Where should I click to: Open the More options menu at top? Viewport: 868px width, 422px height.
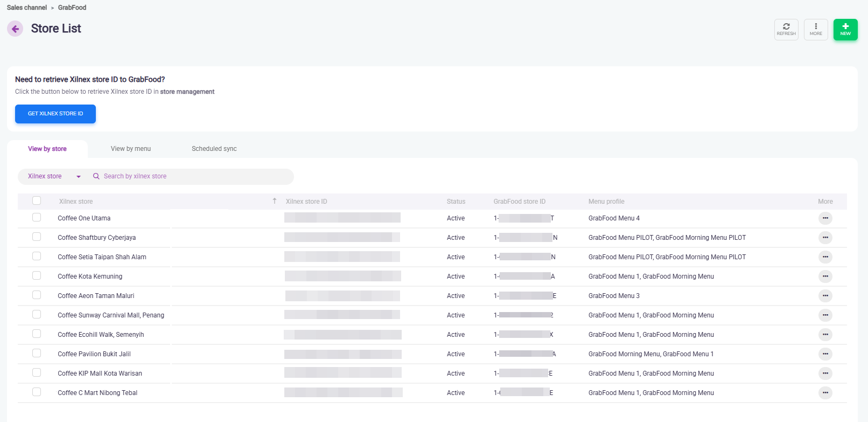(816, 30)
